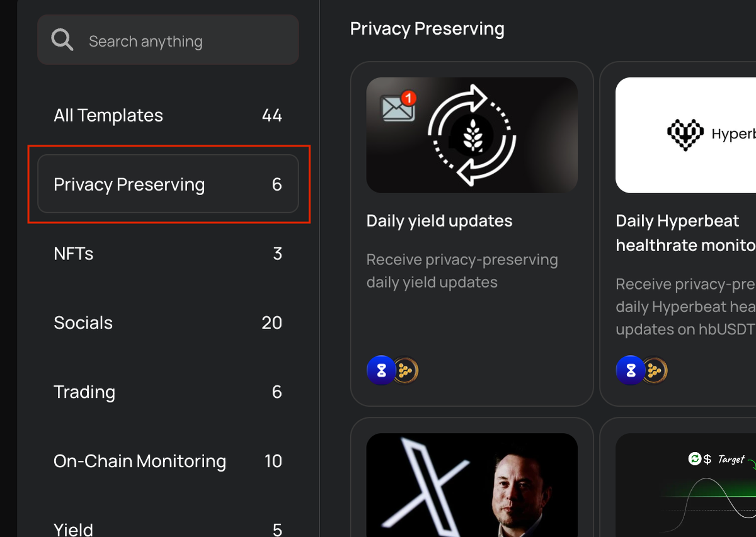Click gold dots icon on Daily yield updates card
The image size is (756, 537).
(406, 371)
